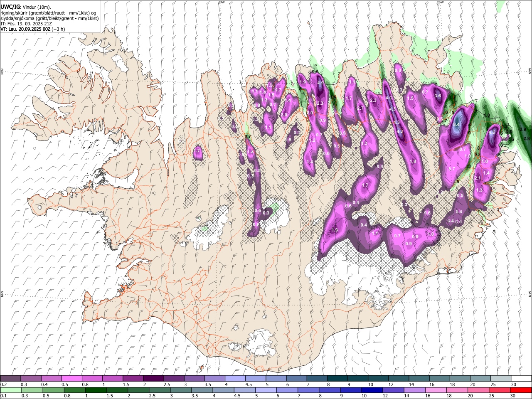This screenshot has height=399, width=532.
Task: Click the '20W' longitude label at the top
Action: coord(221,2)
